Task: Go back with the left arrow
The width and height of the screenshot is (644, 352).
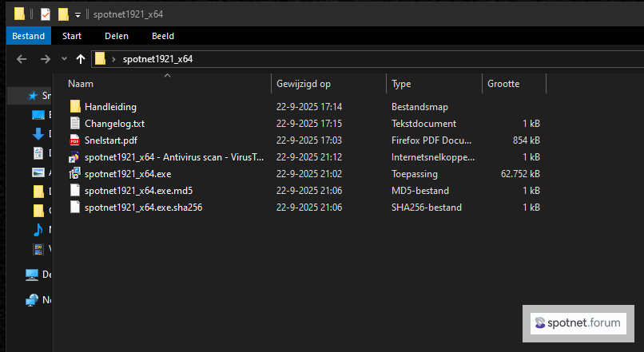Action: click(22, 59)
